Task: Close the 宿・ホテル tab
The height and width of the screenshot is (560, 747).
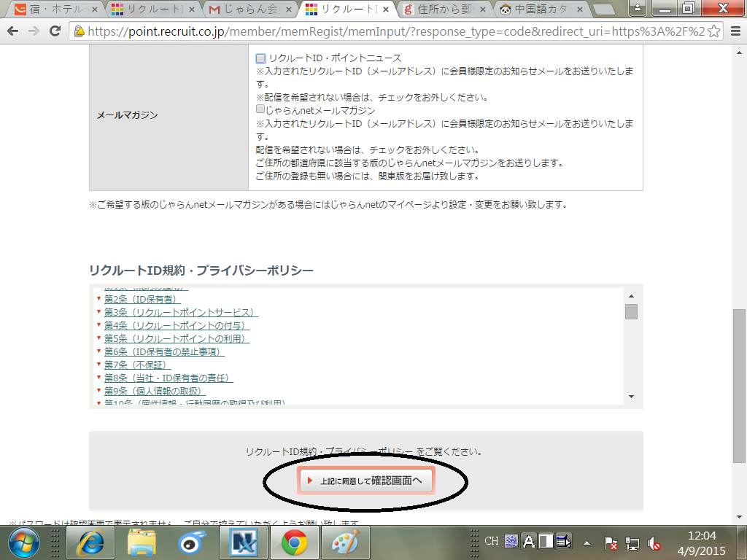Action: 94,9
